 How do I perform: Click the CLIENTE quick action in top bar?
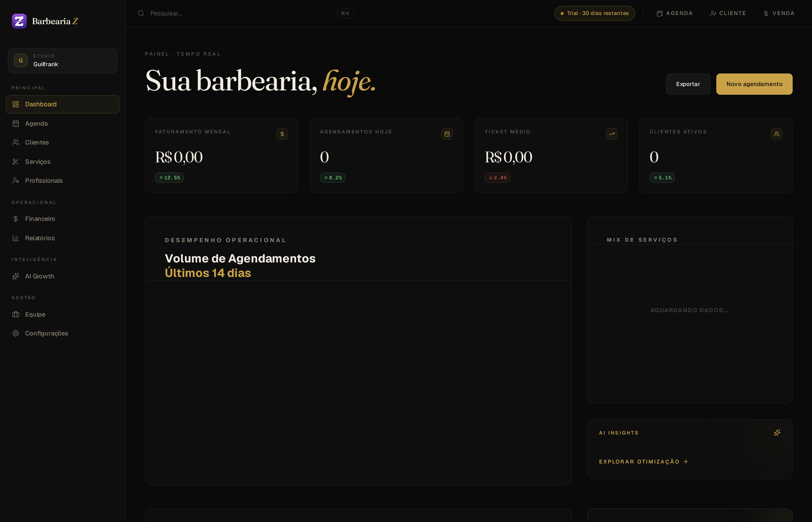[728, 13]
